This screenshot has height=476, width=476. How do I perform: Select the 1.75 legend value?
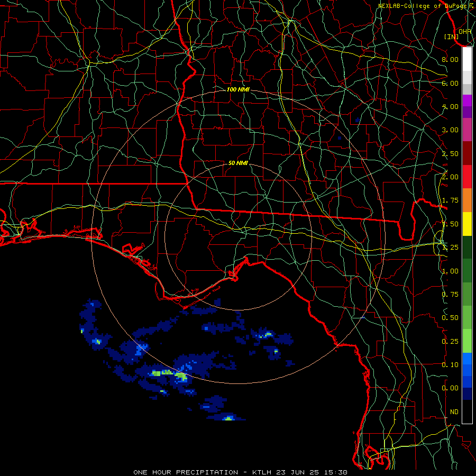450,200
